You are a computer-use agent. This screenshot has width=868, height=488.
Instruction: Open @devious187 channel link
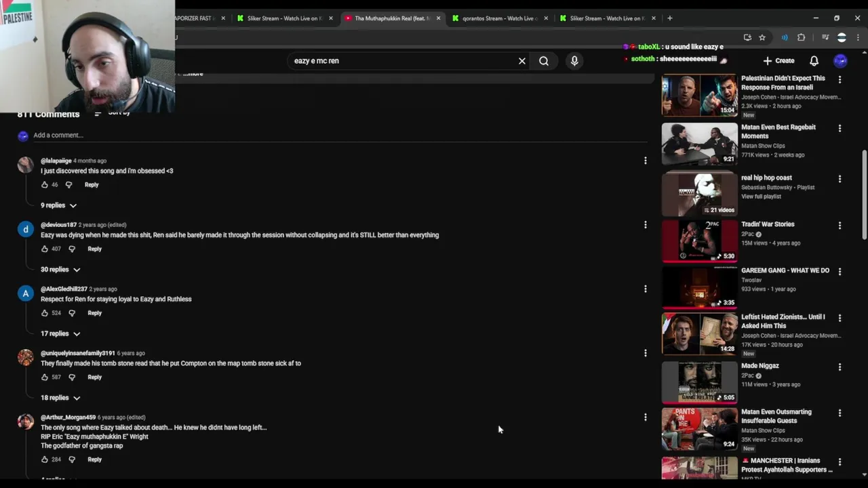pos(58,225)
